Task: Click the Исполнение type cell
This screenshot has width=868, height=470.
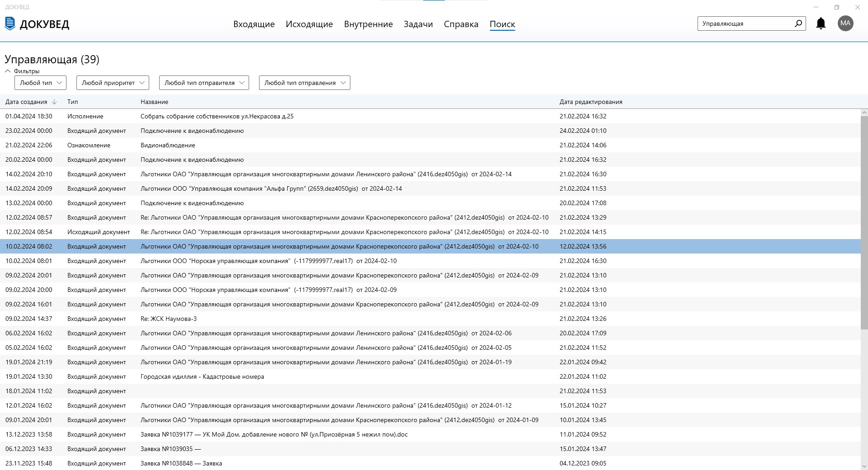Action: tap(85, 116)
